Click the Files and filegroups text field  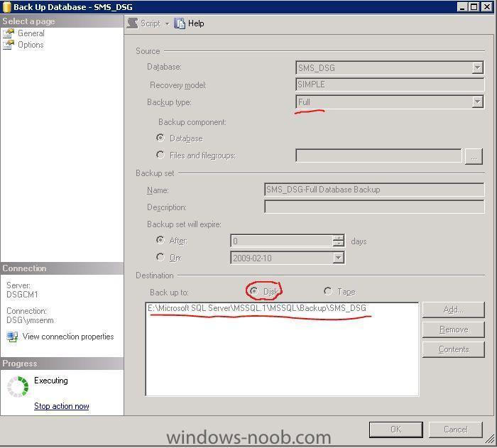click(378, 155)
